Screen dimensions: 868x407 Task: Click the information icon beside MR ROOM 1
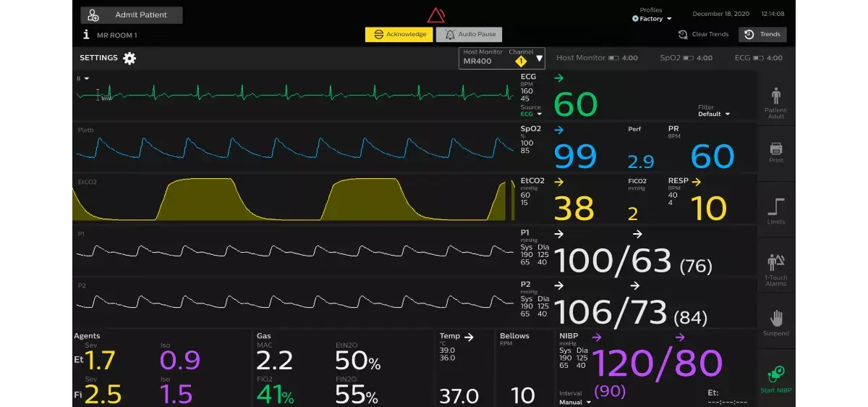[87, 35]
